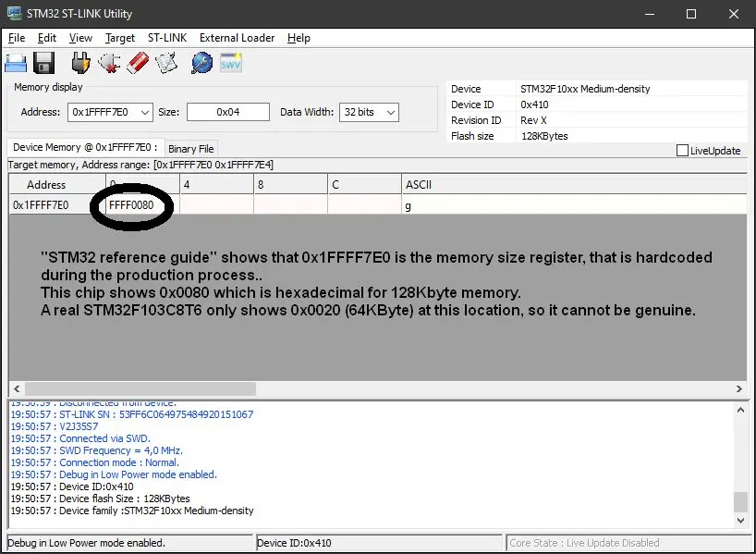Open the Help menu

[299, 38]
